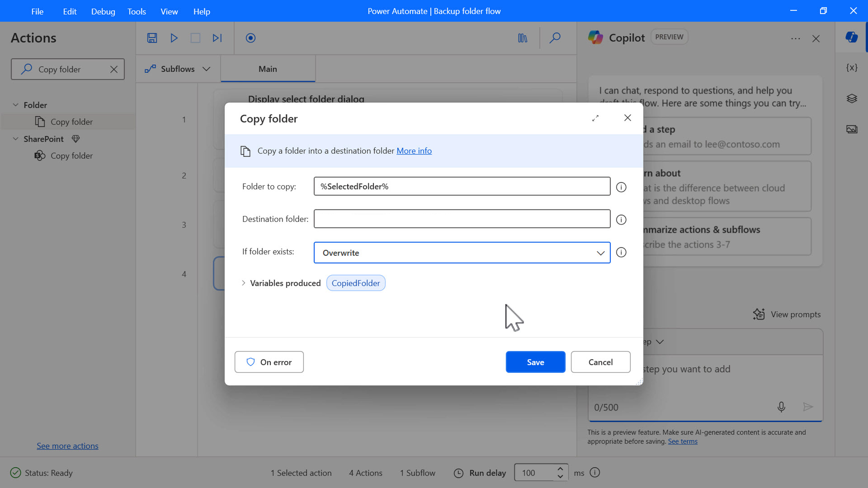Open the Debug menu
The width and height of the screenshot is (868, 488).
103,11
